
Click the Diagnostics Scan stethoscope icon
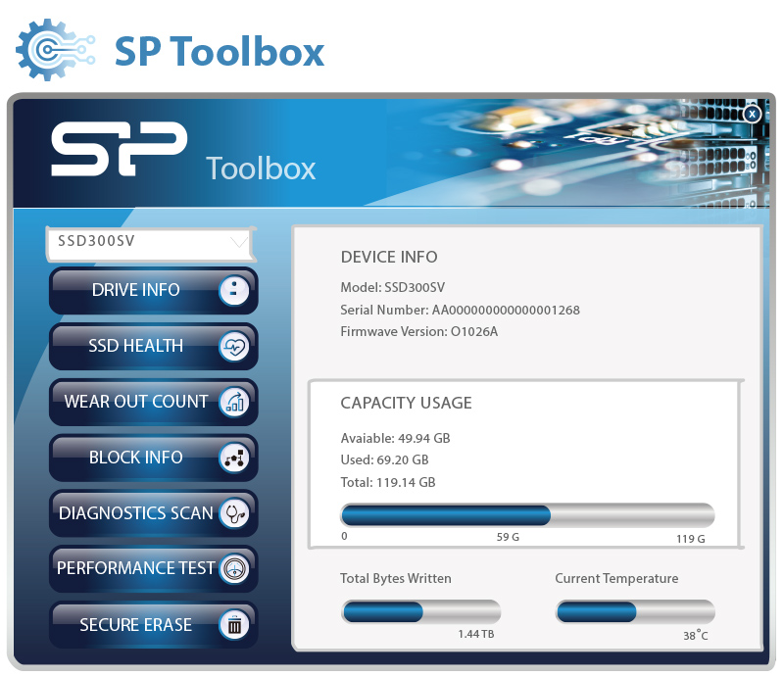(234, 513)
